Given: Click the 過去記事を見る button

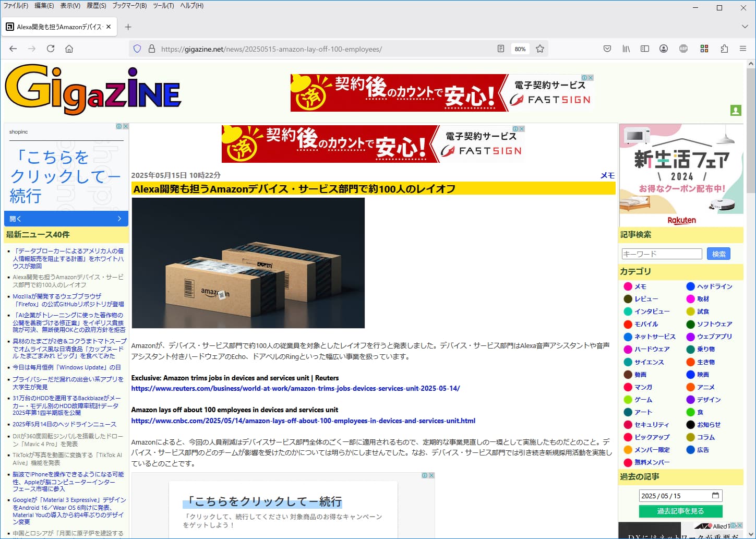Looking at the screenshot, I should [680, 511].
